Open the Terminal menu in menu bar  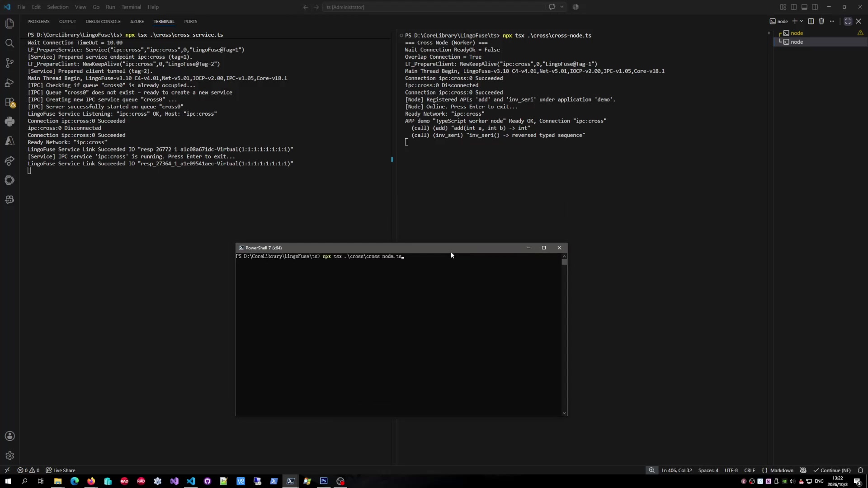click(x=131, y=7)
